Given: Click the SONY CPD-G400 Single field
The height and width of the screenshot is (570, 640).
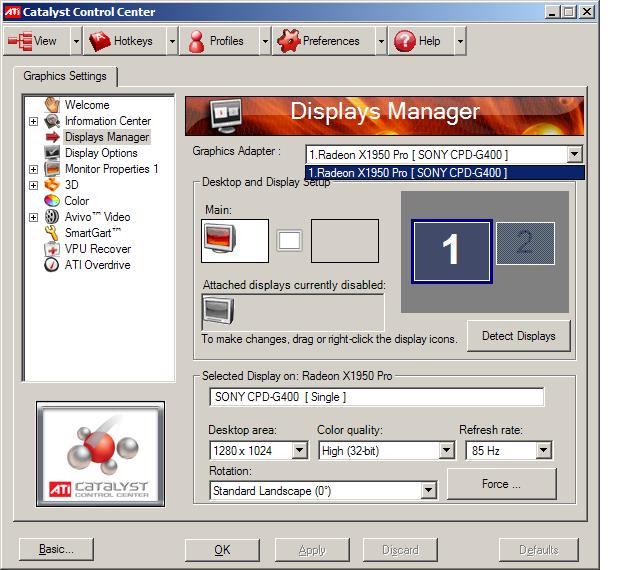Looking at the screenshot, I should click(376, 397).
